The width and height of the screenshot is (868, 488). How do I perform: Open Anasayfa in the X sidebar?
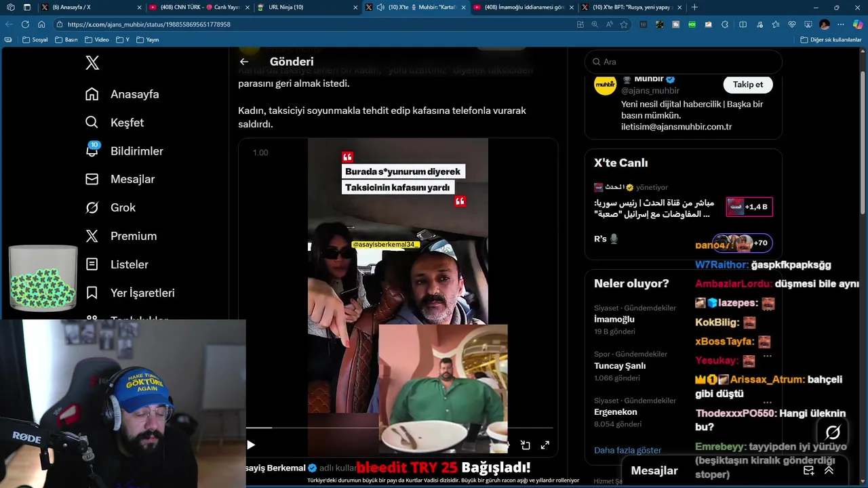tap(122, 94)
